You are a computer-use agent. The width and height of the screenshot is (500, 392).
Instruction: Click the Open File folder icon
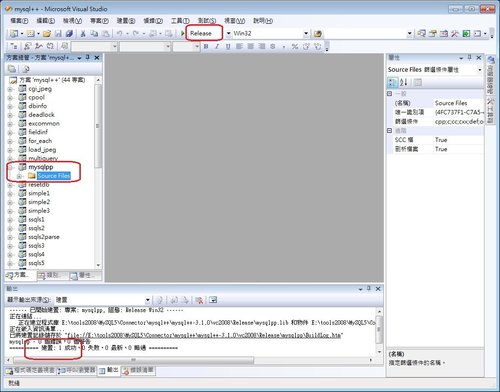(47, 34)
